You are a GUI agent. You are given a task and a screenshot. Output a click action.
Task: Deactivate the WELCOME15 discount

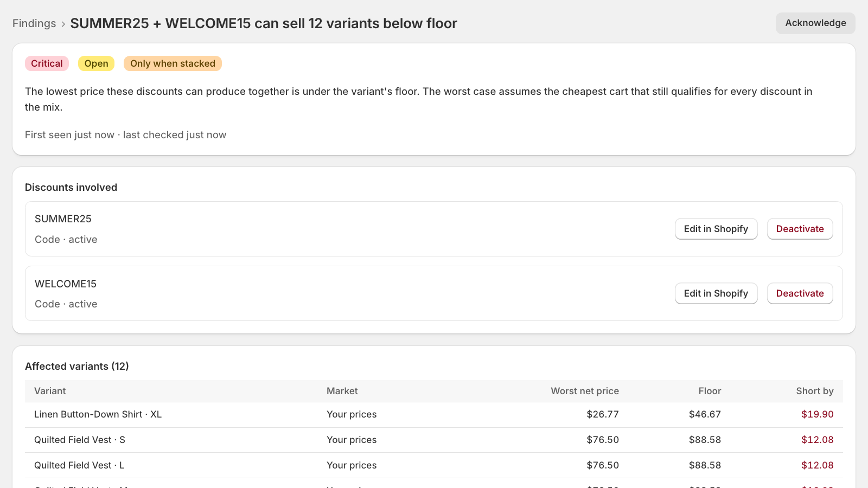pos(800,293)
